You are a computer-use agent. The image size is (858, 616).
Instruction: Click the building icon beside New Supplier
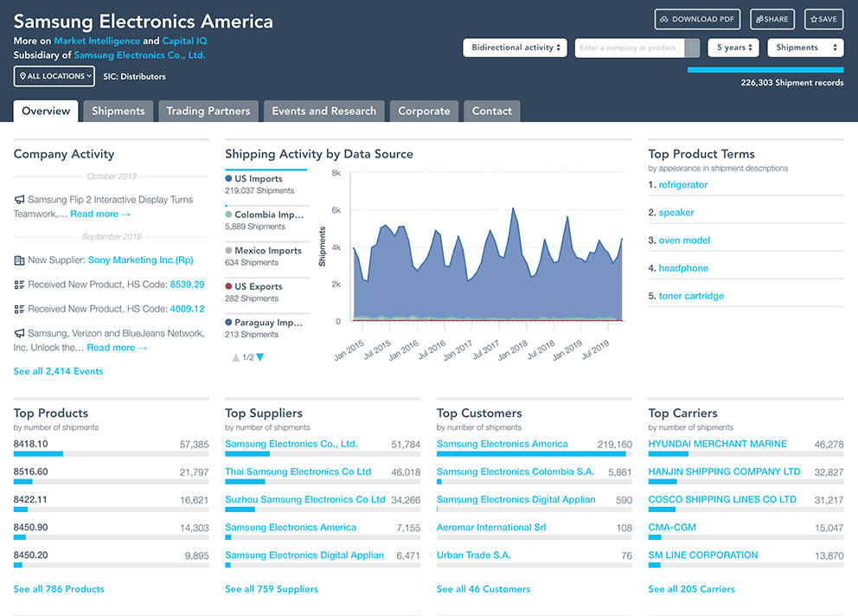(x=19, y=260)
